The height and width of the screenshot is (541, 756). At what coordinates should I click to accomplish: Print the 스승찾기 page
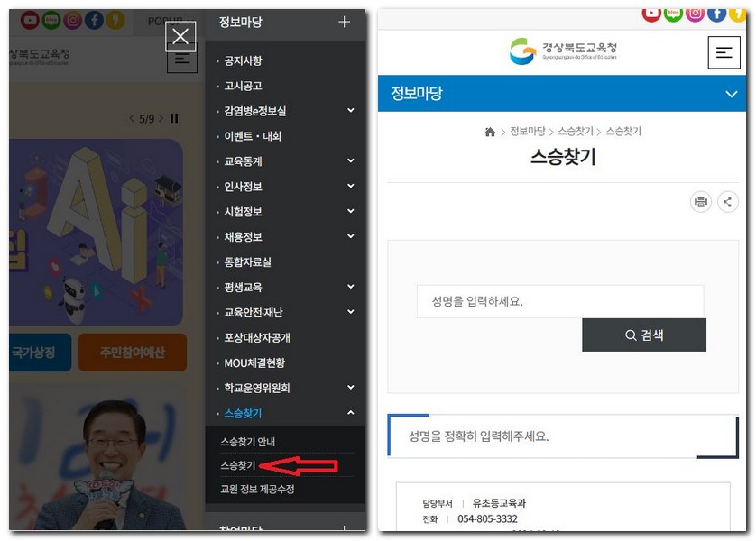point(701,201)
